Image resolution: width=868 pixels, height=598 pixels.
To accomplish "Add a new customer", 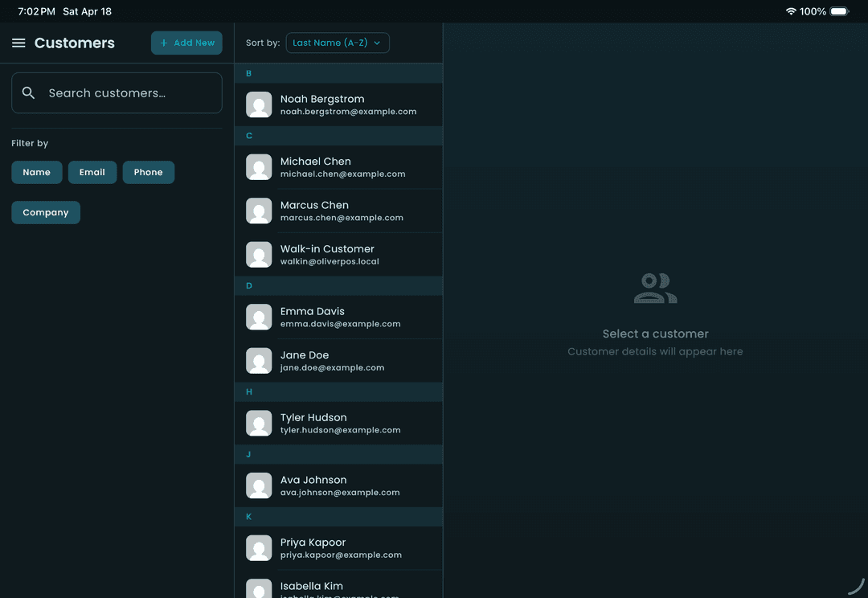I will [186, 43].
